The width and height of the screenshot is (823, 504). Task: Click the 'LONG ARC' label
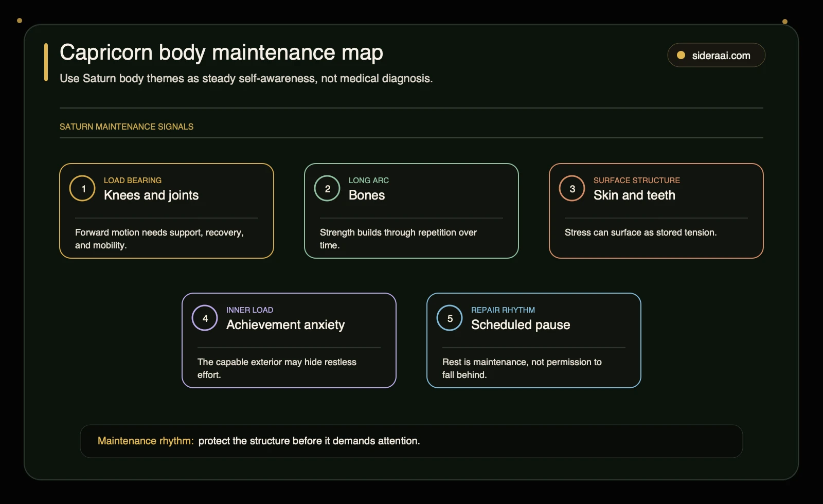[369, 180]
